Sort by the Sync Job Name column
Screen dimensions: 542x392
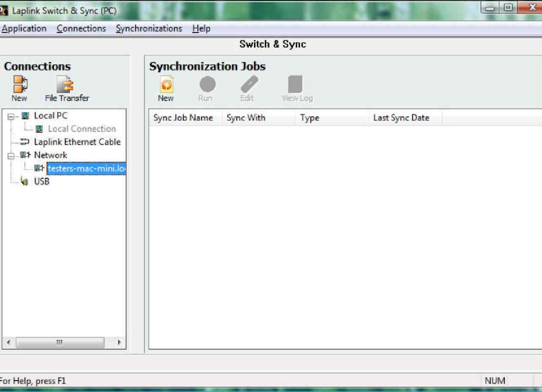[185, 118]
